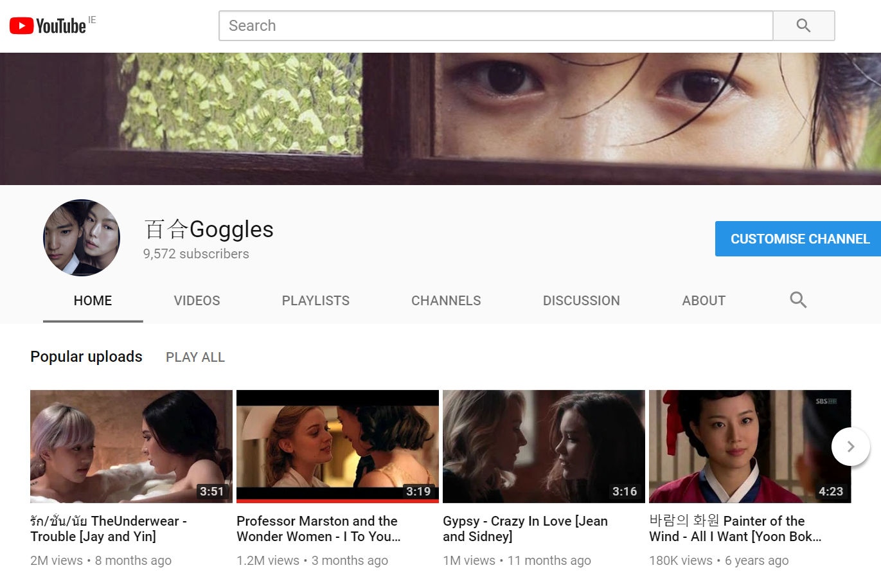
Task: Open the Popular uploads section heading
Action: click(86, 357)
